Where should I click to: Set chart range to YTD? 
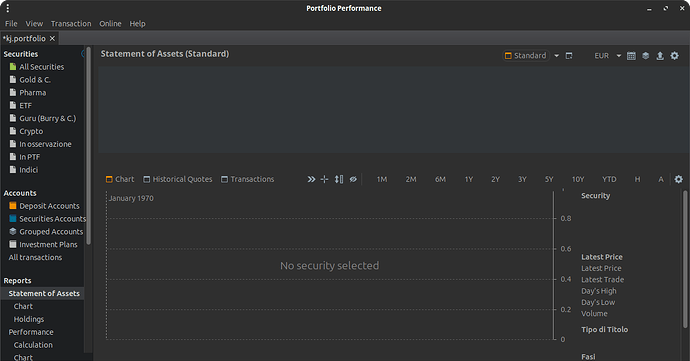click(x=609, y=179)
